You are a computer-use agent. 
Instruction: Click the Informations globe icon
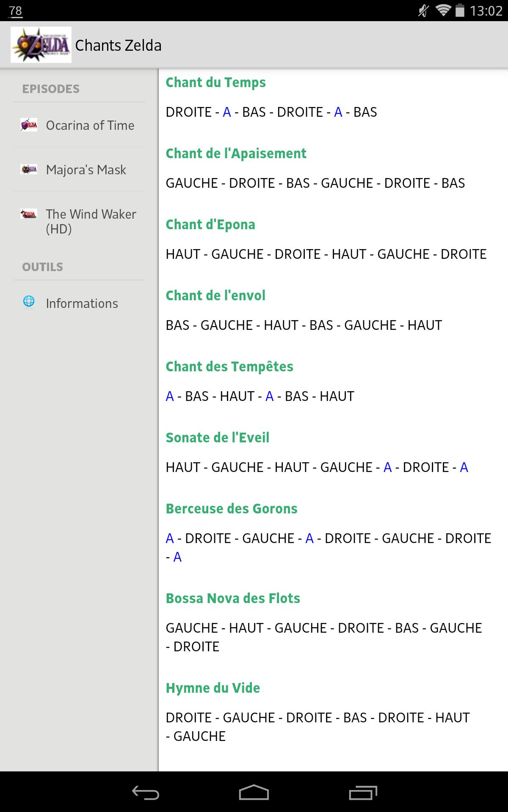(x=29, y=302)
